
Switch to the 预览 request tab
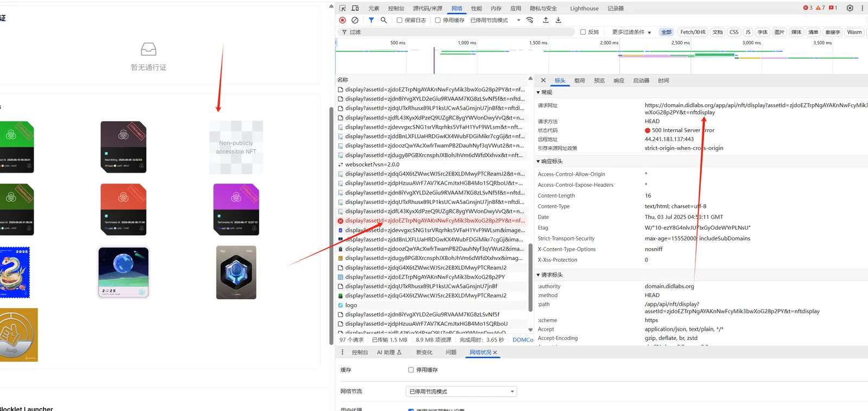point(599,80)
